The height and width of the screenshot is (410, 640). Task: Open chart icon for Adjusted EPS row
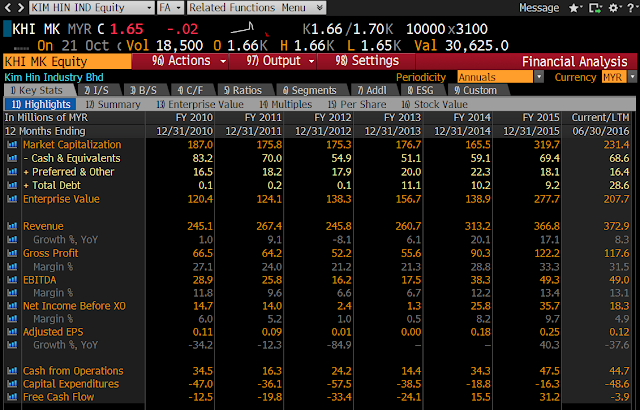(12, 332)
